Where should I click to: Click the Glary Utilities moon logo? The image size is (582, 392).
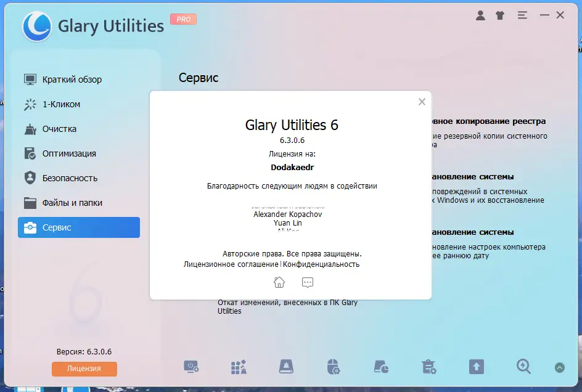click(x=37, y=27)
